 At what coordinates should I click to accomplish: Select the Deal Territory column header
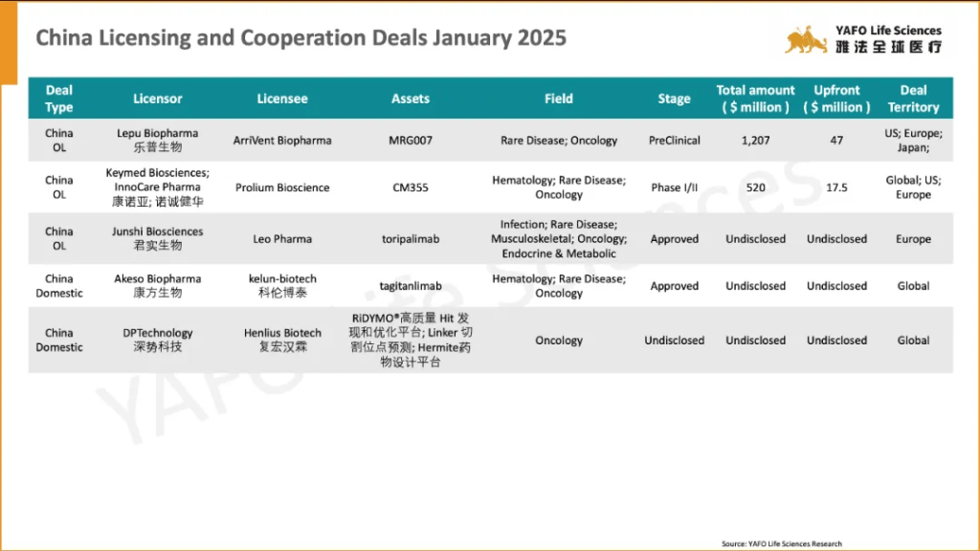(x=913, y=99)
